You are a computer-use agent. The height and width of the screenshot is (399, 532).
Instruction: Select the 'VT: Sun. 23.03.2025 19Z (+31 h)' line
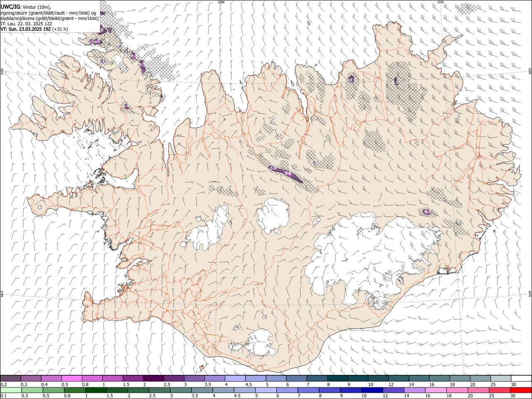34,29
